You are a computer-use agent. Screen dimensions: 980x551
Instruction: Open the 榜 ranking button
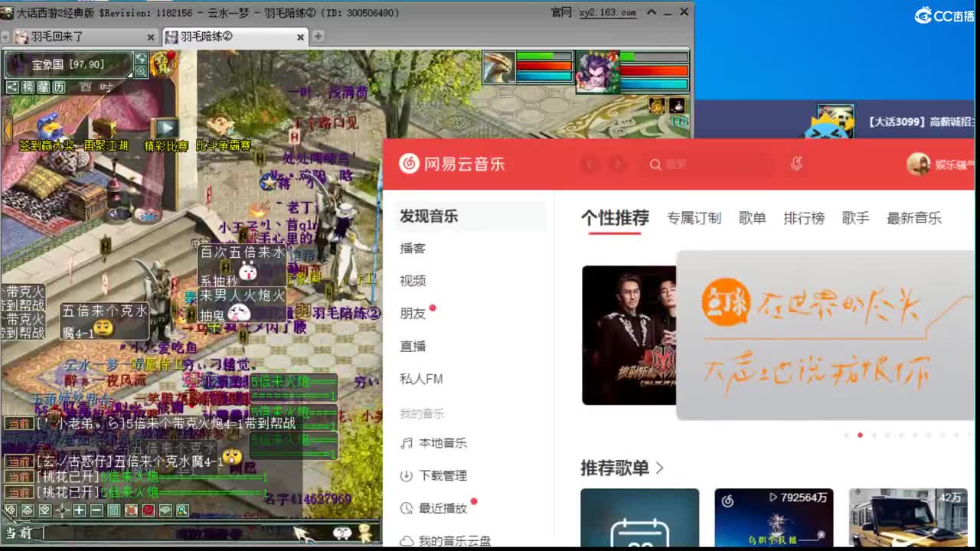[27, 87]
